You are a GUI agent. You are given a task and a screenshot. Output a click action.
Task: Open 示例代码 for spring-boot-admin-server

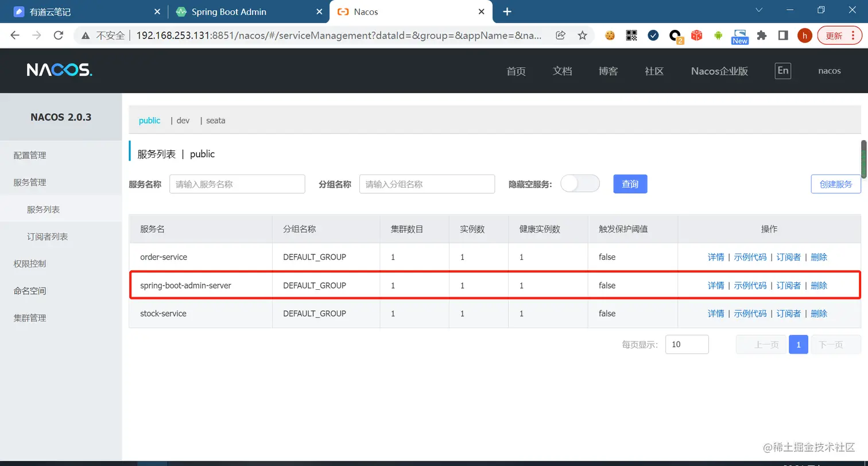click(x=750, y=285)
